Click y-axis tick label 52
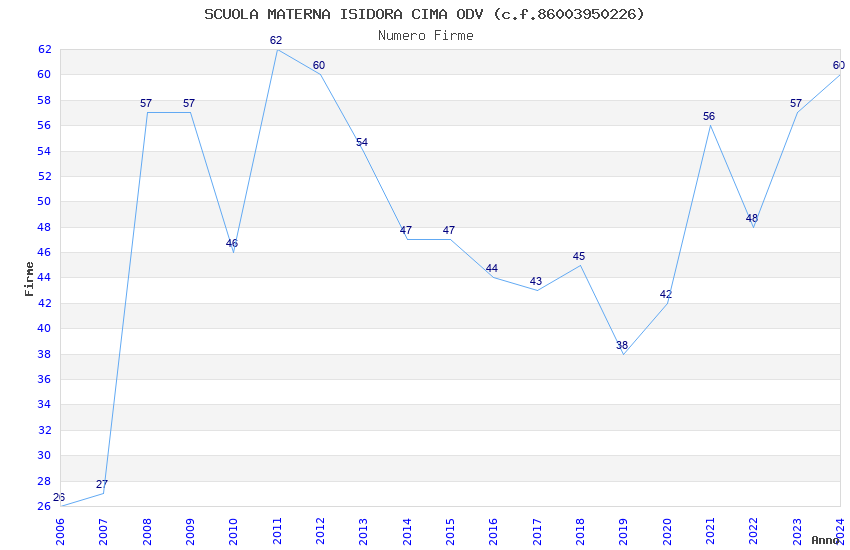Screen dimensions: 850x550 coord(44,176)
